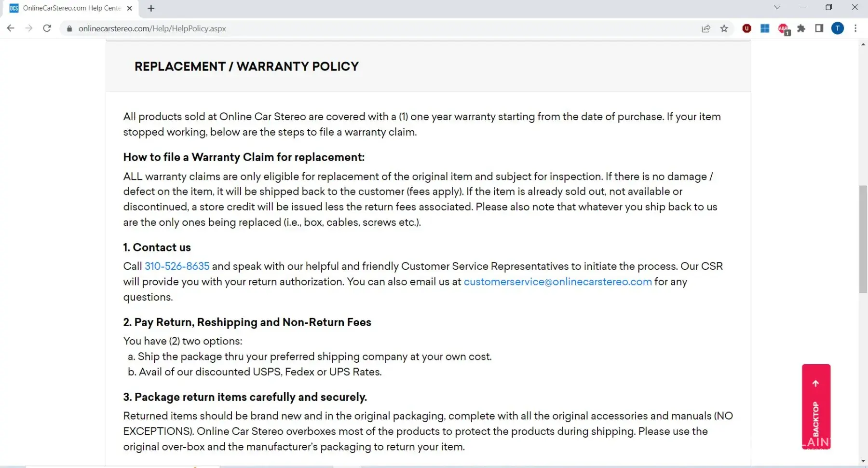Close the OnlineCarStereo.com Help Center tab
Screen dimensions: 868x468
click(x=129, y=8)
